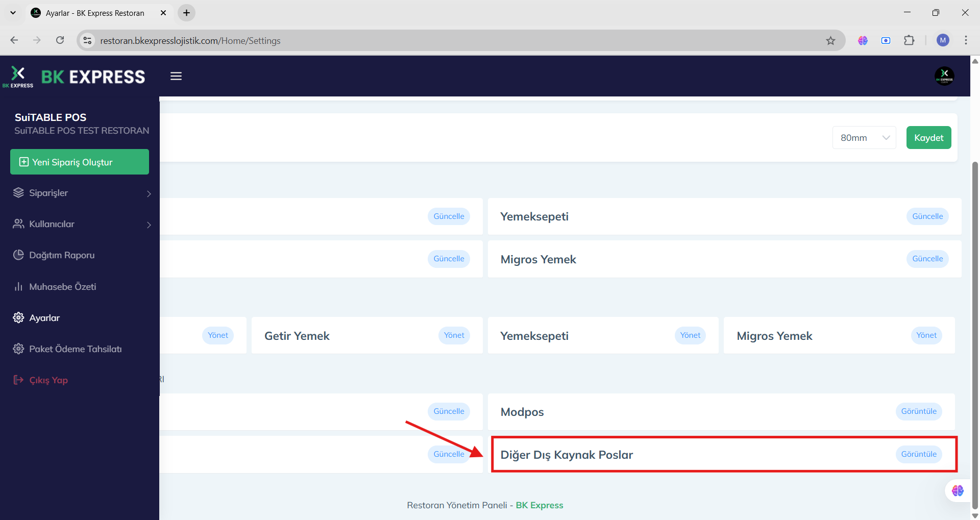View site information icon
The height and width of the screenshot is (520, 980).
(x=88, y=40)
